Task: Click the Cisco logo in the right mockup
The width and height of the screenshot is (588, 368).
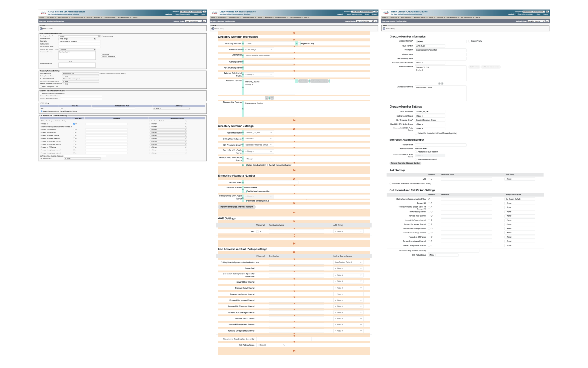Action: coord(386,13)
